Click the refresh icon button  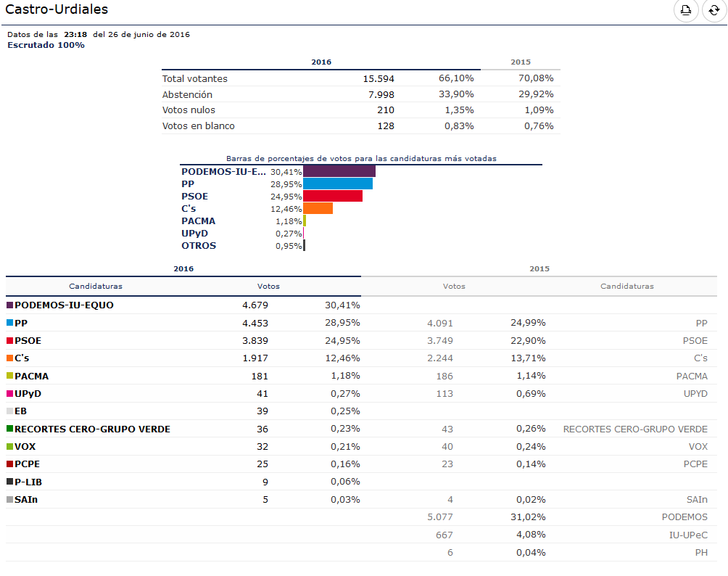tap(714, 9)
